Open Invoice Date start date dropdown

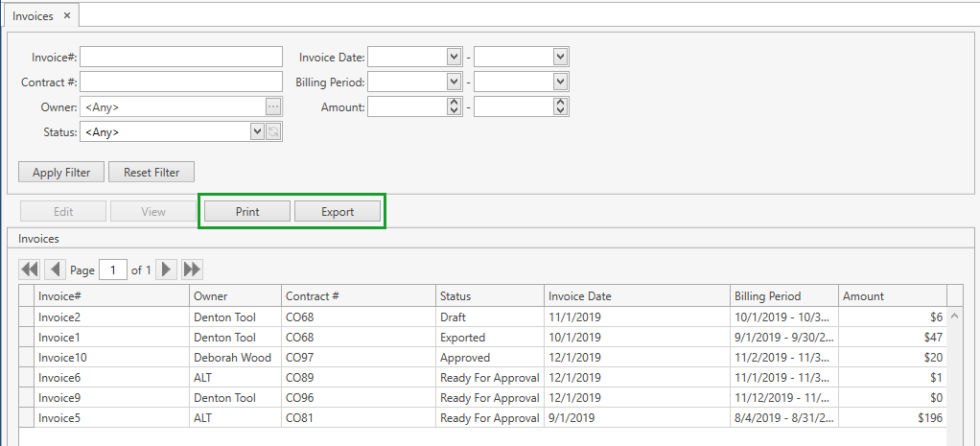455,57
